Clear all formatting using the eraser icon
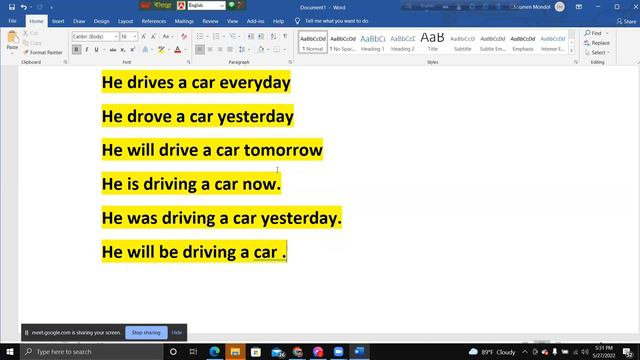 [184, 37]
